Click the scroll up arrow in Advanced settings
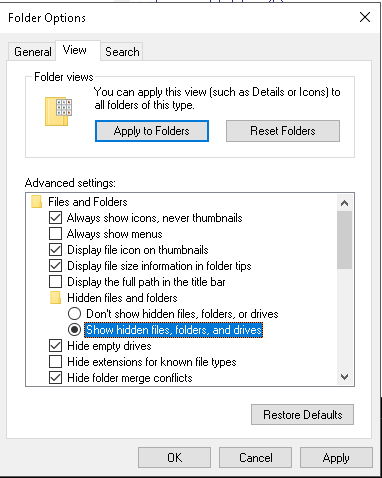Viewport: 382px width, 478px height. pos(345,203)
